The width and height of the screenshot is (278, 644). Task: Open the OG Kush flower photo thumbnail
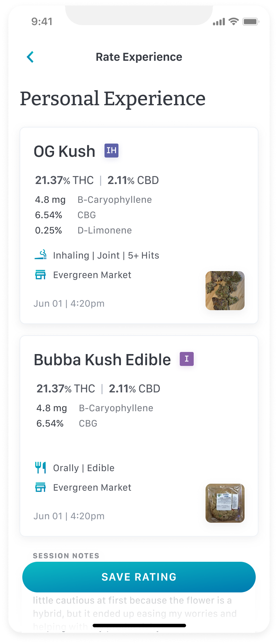pos(225,291)
